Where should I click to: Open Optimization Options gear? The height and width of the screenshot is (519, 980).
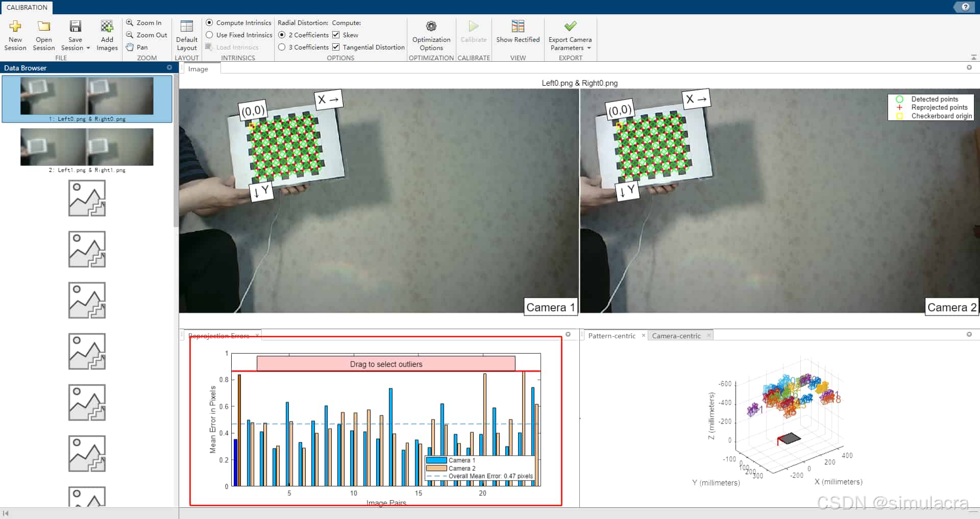[x=431, y=27]
